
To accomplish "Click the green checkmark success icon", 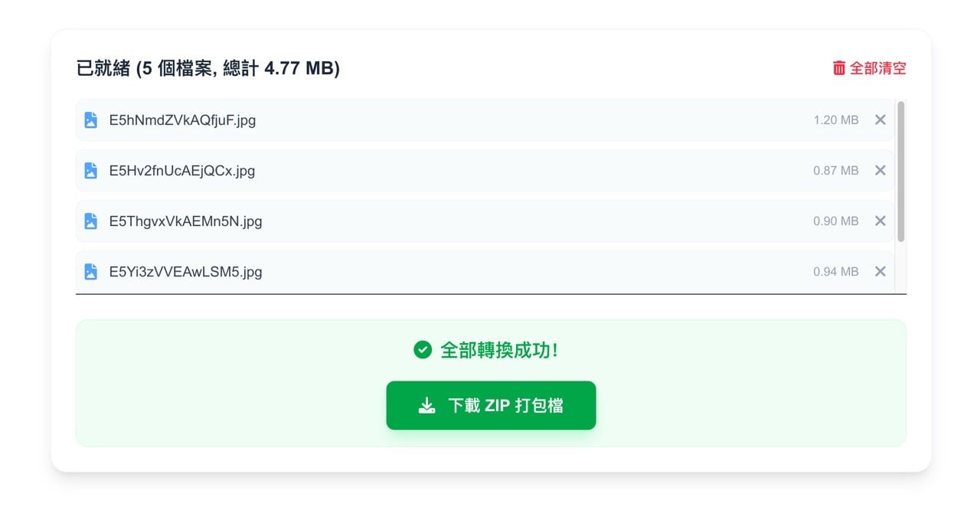I will (x=423, y=350).
